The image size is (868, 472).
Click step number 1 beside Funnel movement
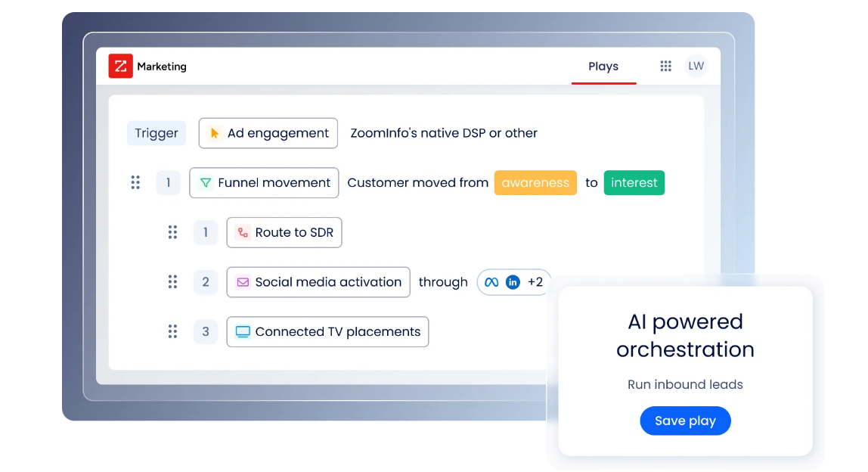169,182
